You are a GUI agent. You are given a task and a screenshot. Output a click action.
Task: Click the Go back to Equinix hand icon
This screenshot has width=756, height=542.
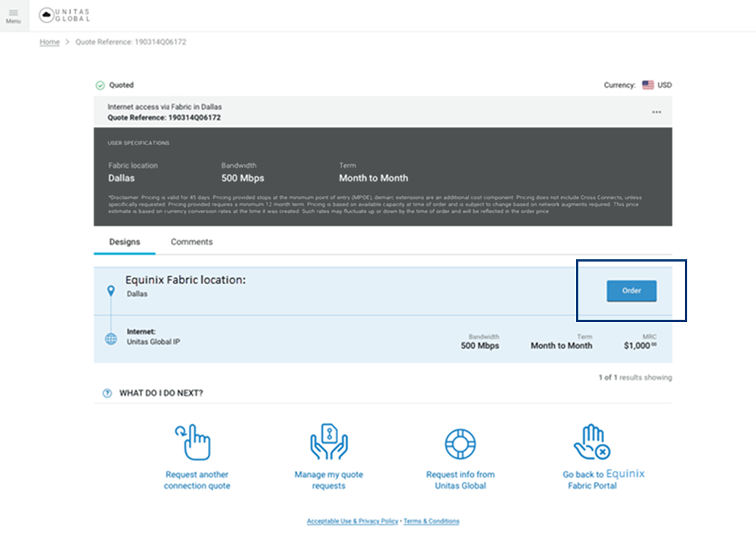pyautogui.click(x=592, y=441)
